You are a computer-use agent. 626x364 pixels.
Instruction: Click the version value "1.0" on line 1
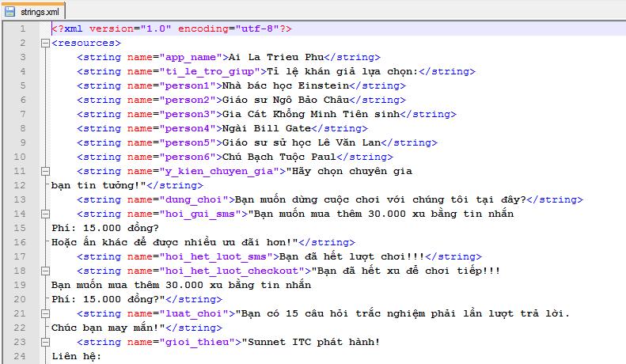156,28
